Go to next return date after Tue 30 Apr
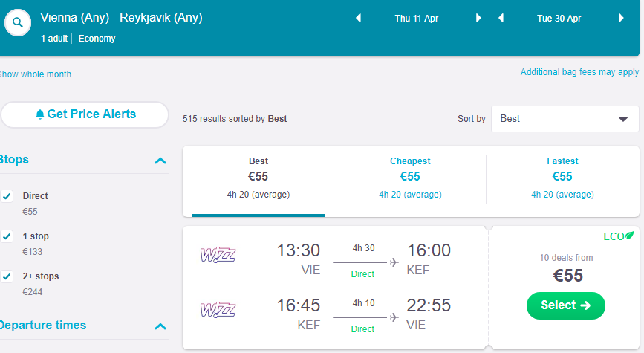This screenshot has height=353, width=644. [x=621, y=19]
